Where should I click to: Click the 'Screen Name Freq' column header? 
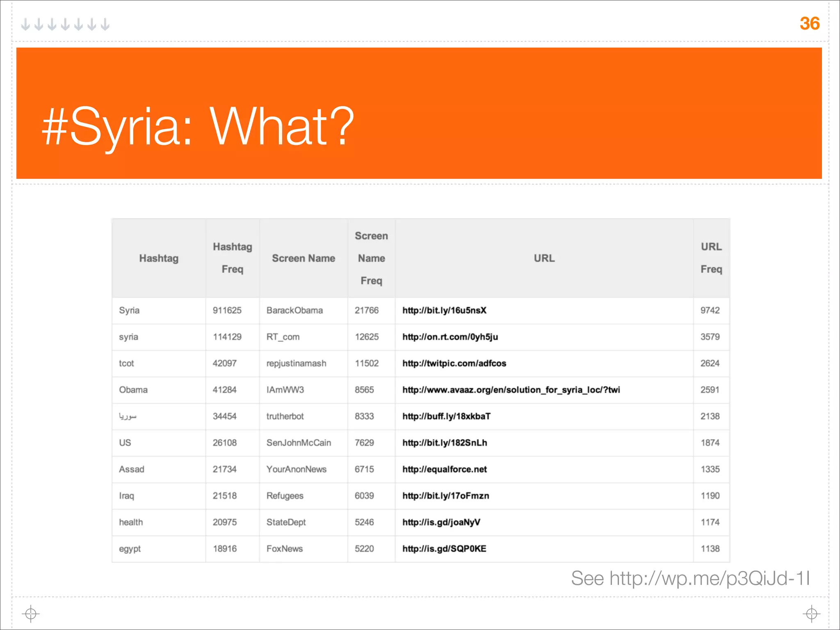click(371, 258)
